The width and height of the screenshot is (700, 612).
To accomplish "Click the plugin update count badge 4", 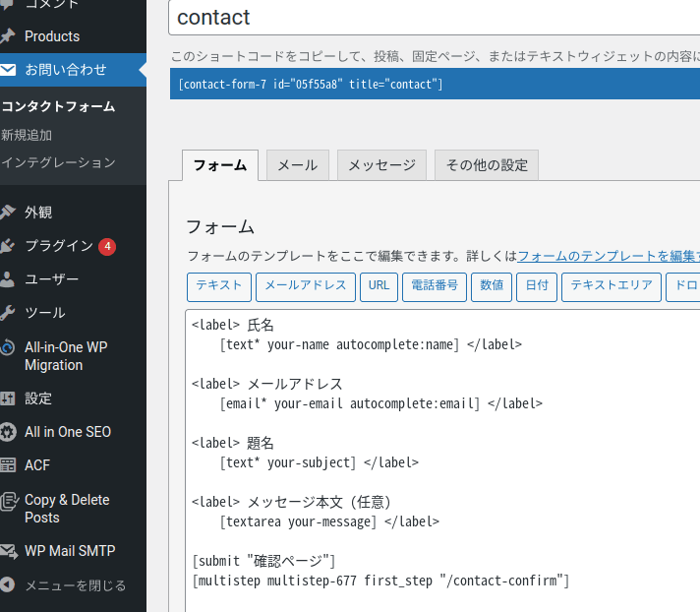I will point(107,247).
